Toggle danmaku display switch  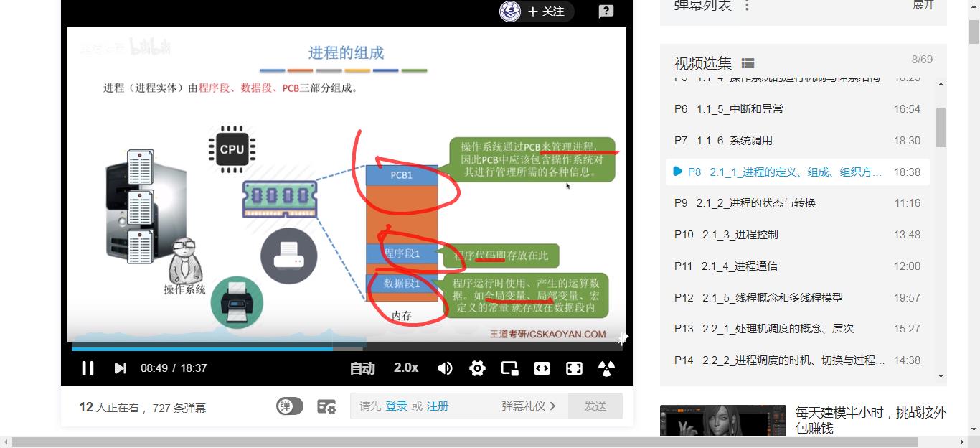point(290,406)
